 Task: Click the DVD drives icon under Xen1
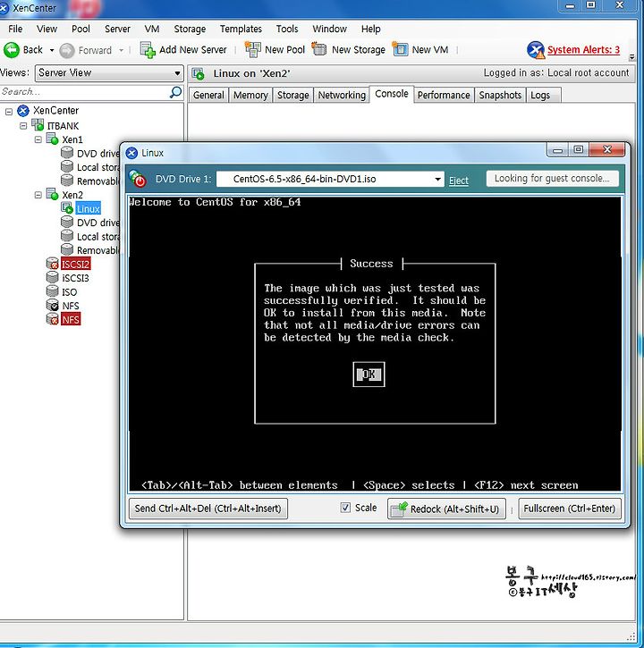67,153
